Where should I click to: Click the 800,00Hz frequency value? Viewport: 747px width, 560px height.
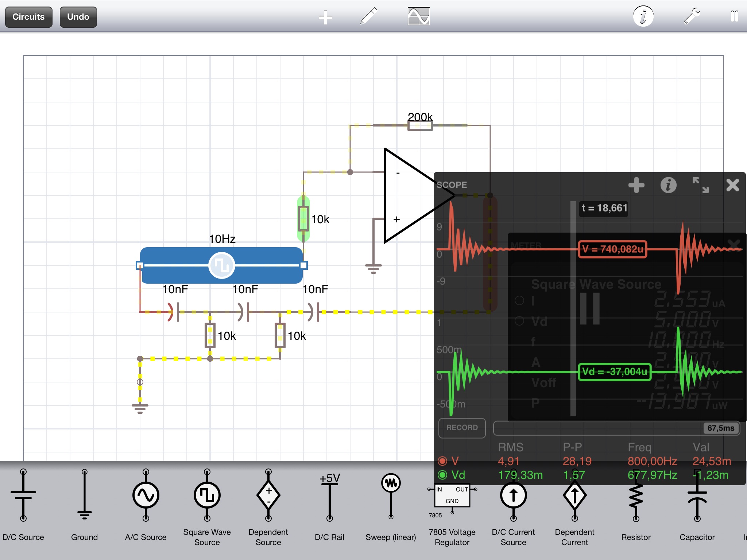coord(652,461)
